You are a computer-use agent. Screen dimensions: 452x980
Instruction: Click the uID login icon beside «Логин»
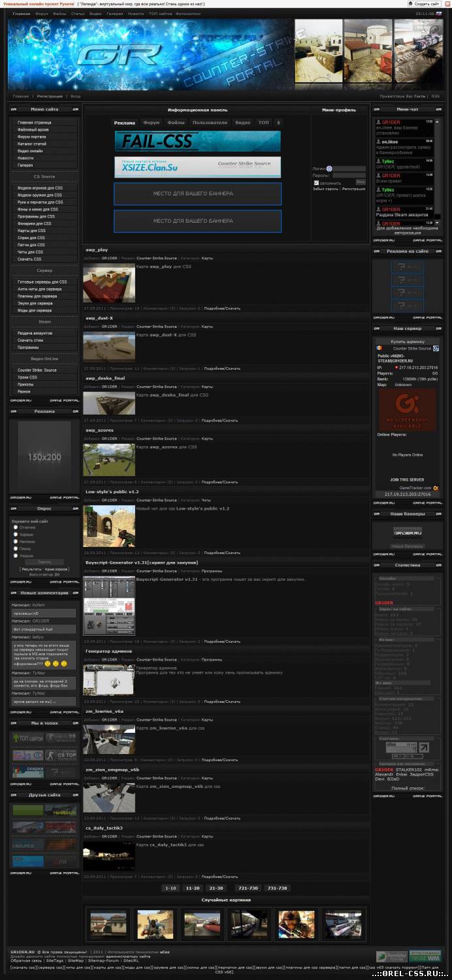(329, 169)
